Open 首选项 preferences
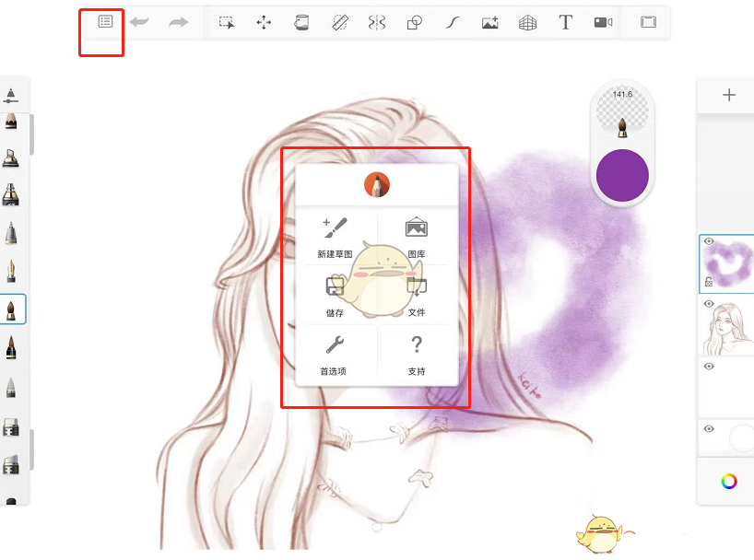Image resolution: width=754 pixels, height=560 pixels. [334, 356]
